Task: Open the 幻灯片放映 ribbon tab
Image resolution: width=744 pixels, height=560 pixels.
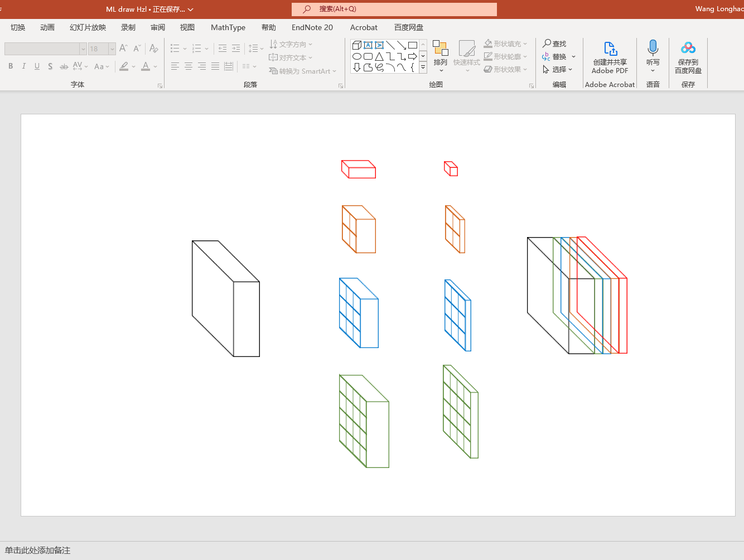Action: pyautogui.click(x=88, y=27)
